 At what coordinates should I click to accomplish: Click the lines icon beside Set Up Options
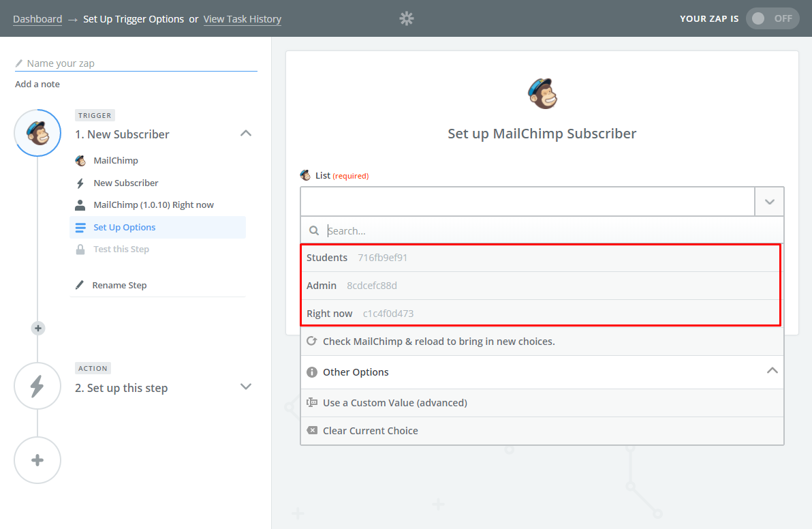pyautogui.click(x=81, y=228)
